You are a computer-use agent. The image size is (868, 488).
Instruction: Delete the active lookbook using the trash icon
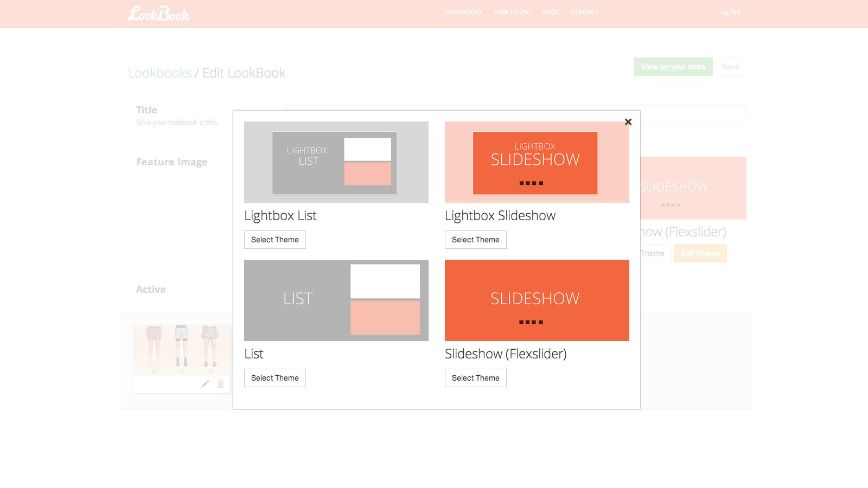(x=220, y=383)
